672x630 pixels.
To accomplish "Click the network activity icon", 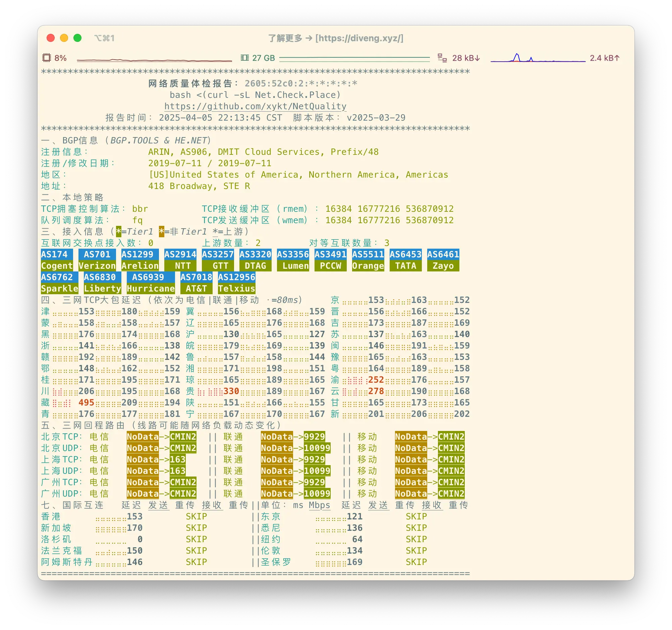I will [442, 58].
